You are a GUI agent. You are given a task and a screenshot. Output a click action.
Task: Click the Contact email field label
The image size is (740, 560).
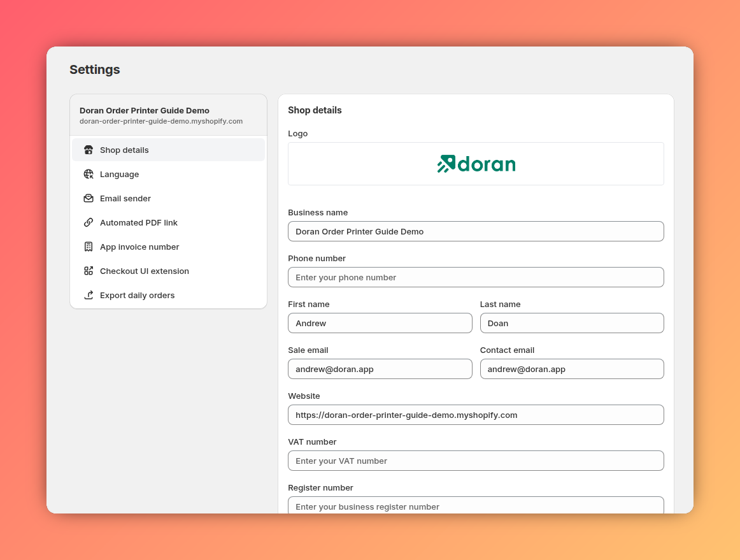pyautogui.click(x=507, y=350)
